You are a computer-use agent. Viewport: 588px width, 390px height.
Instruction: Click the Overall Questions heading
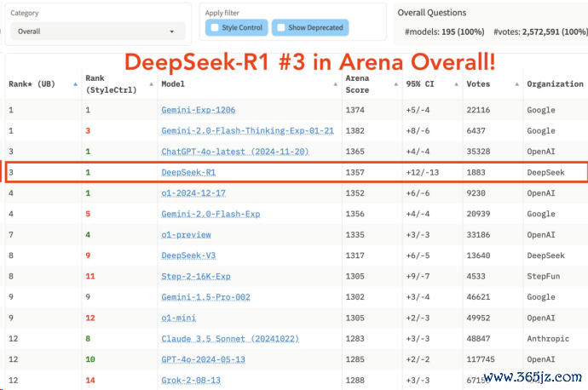coord(432,13)
